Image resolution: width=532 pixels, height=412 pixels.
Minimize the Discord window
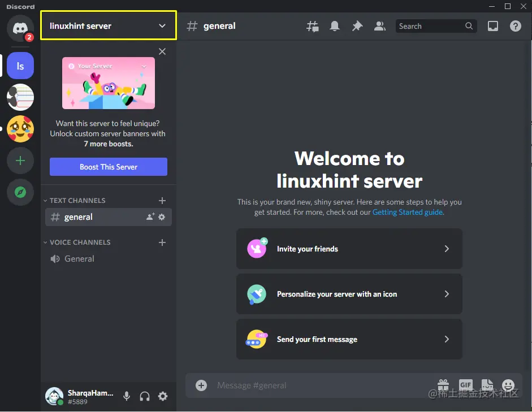point(492,6)
